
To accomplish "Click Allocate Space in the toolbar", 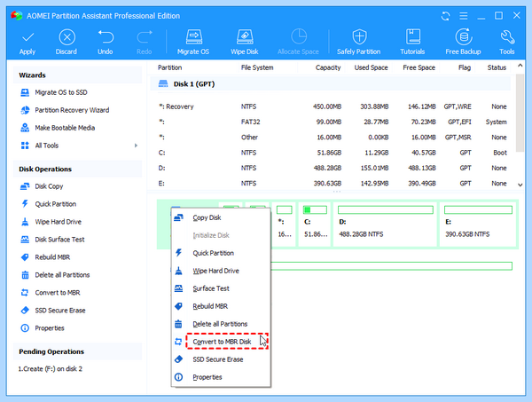I will (298, 43).
